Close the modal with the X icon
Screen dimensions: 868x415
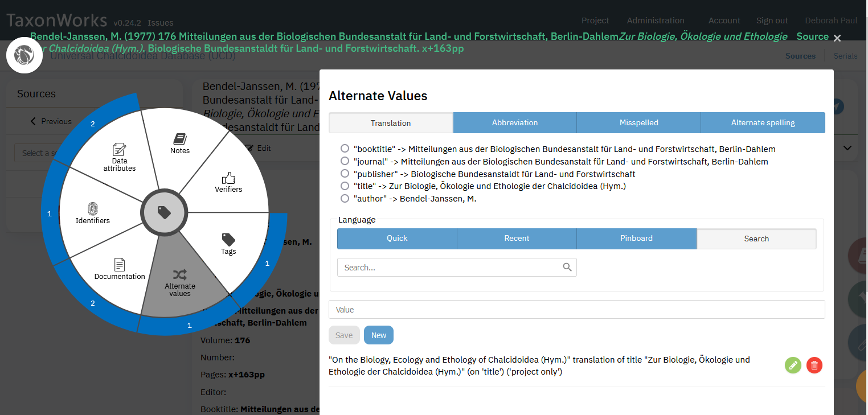click(x=837, y=38)
